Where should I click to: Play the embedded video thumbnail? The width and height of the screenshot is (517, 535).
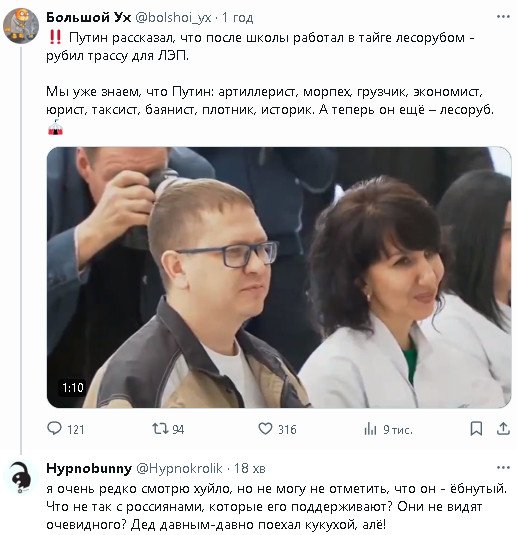(279, 277)
